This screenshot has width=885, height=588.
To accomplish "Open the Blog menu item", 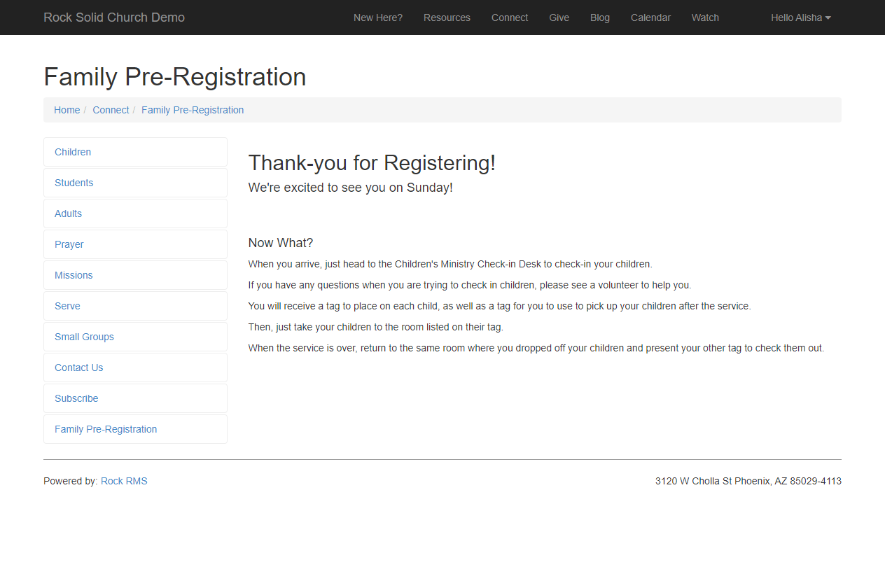I will 600,17.
